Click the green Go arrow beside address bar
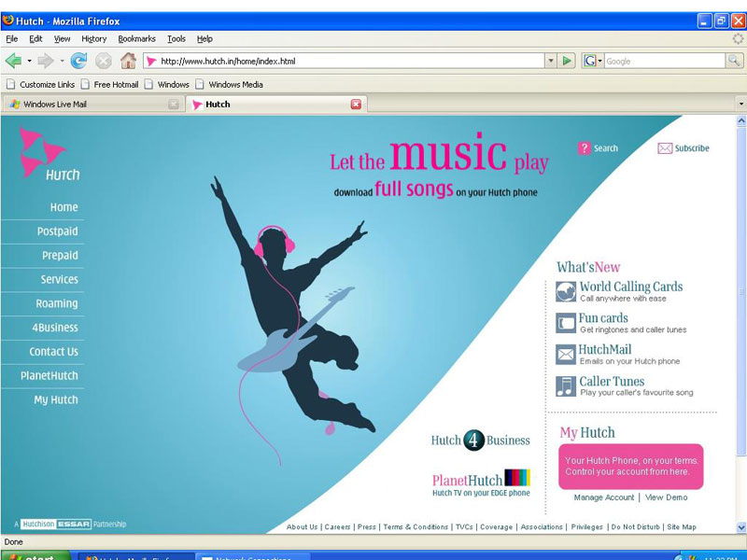 (567, 61)
